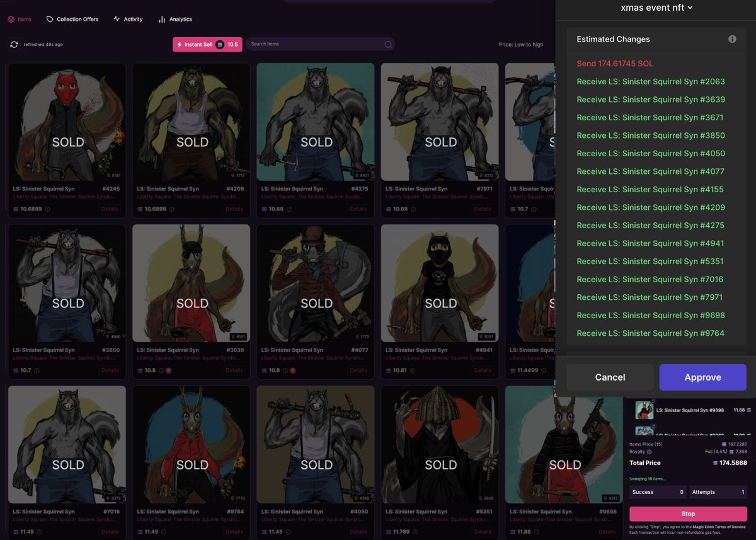Open the #4941 black-masked squirrel image
The height and width of the screenshot is (540, 756).
[x=440, y=284]
